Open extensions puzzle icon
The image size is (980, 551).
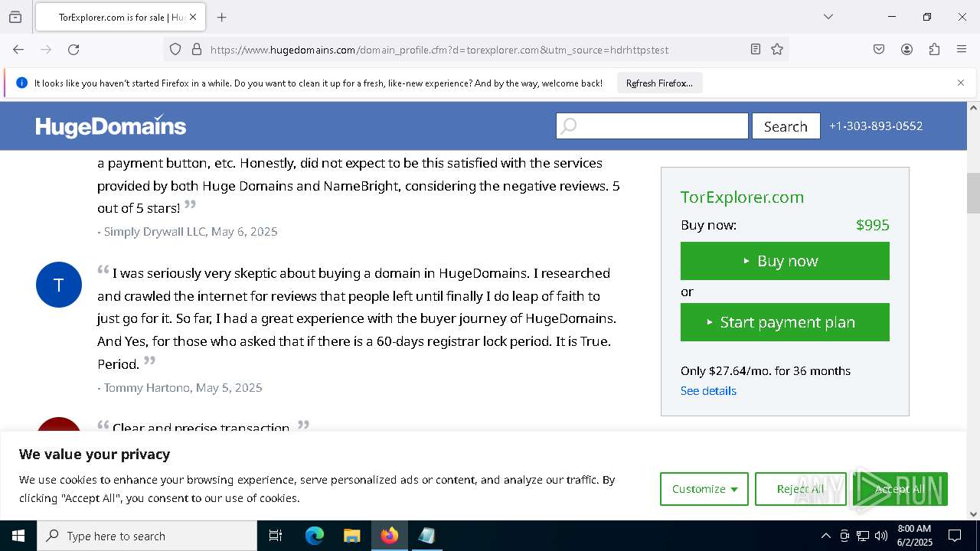point(934,50)
